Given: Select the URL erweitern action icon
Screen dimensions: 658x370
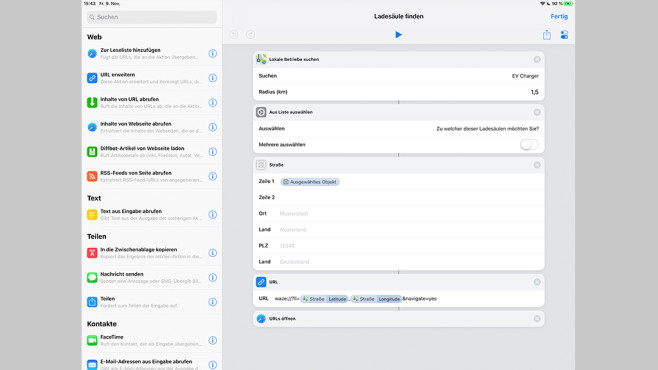Looking at the screenshot, I should click(x=92, y=78).
